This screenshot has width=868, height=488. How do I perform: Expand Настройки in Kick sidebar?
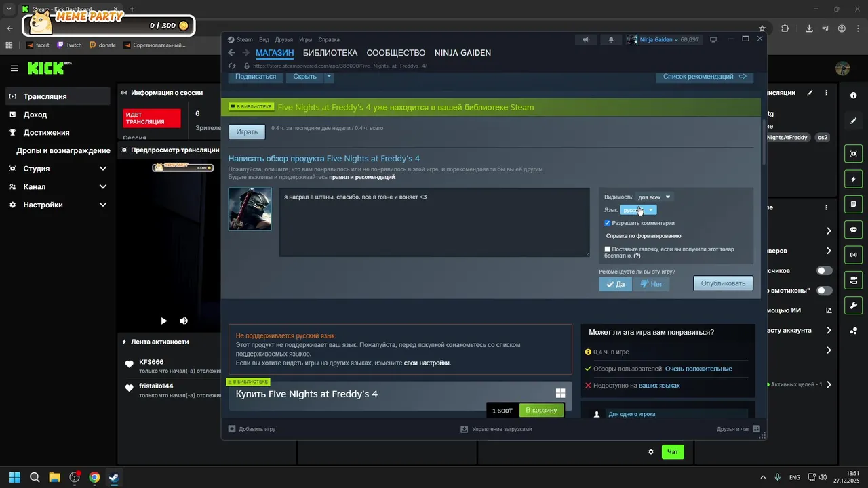[x=103, y=205]
